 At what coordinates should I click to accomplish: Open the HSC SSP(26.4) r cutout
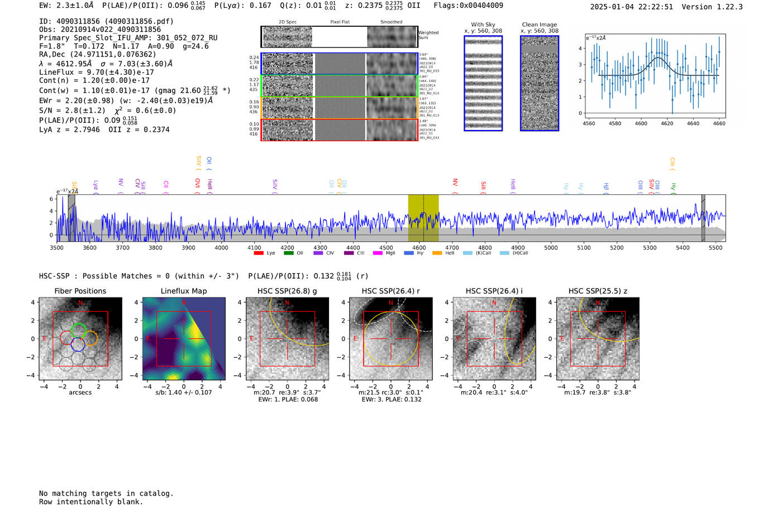point(391,339)
